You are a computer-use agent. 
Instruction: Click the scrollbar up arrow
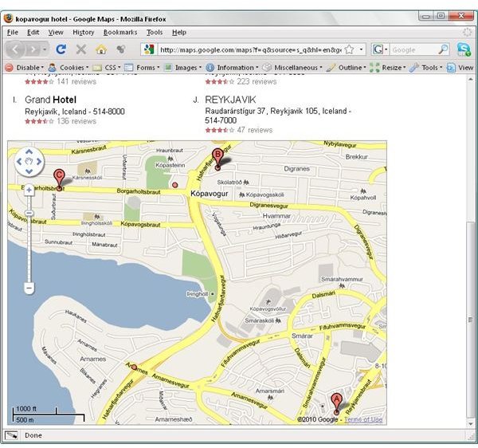(471, 80)
